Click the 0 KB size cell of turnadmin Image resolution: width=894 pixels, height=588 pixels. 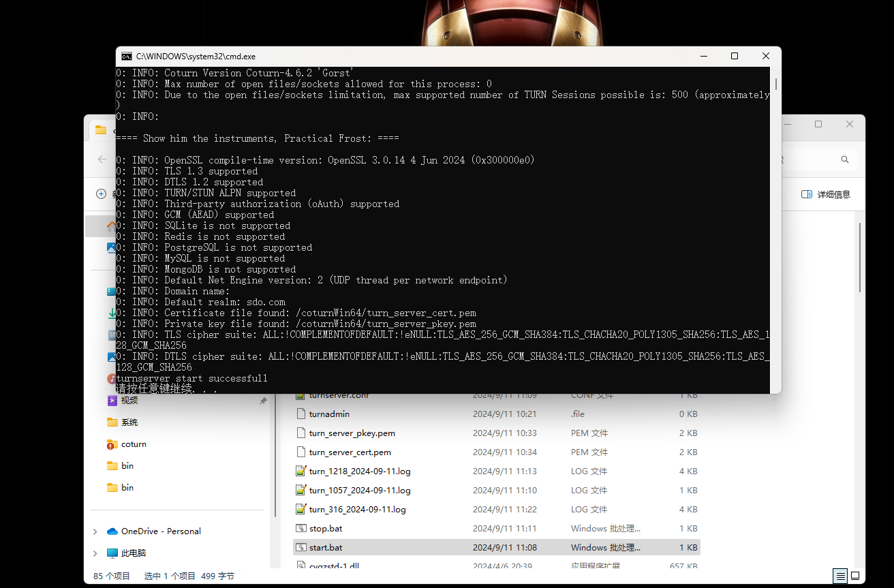(688, 414)
